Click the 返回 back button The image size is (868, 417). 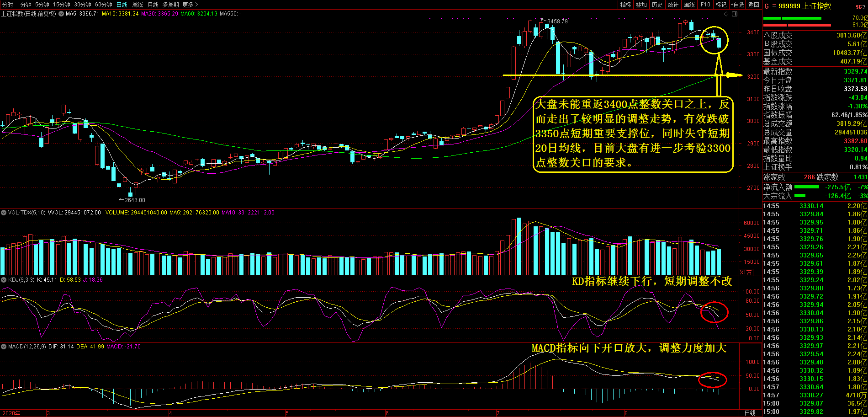click(x=754, y=5)
